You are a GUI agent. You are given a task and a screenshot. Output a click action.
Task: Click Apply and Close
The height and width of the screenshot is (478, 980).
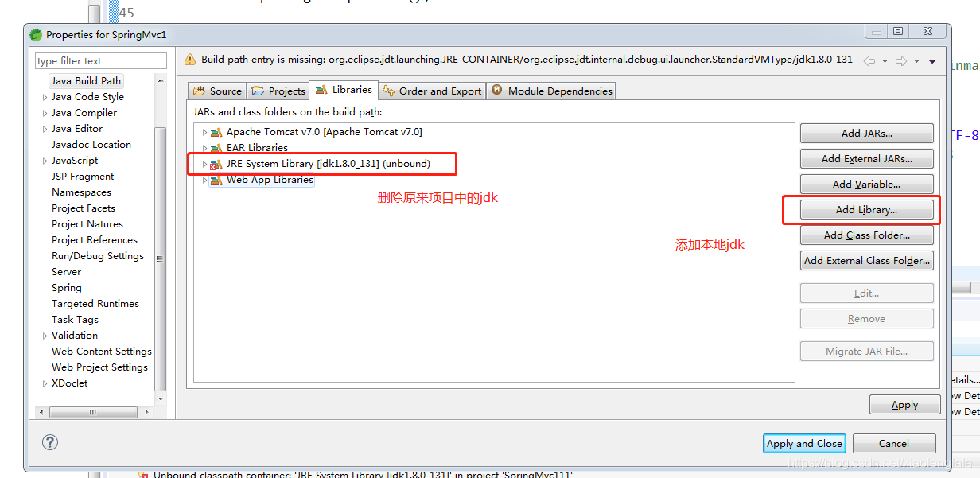(804, 444)
